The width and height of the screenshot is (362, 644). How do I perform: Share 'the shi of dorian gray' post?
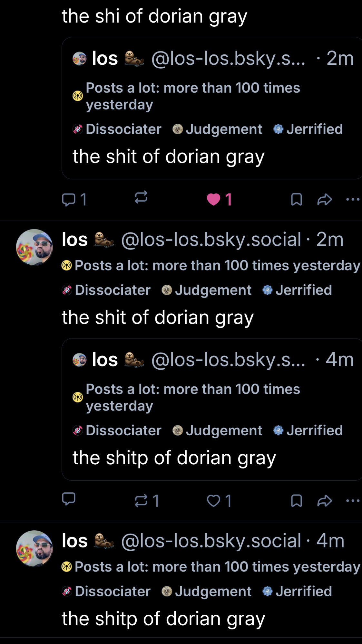[324, 200]
